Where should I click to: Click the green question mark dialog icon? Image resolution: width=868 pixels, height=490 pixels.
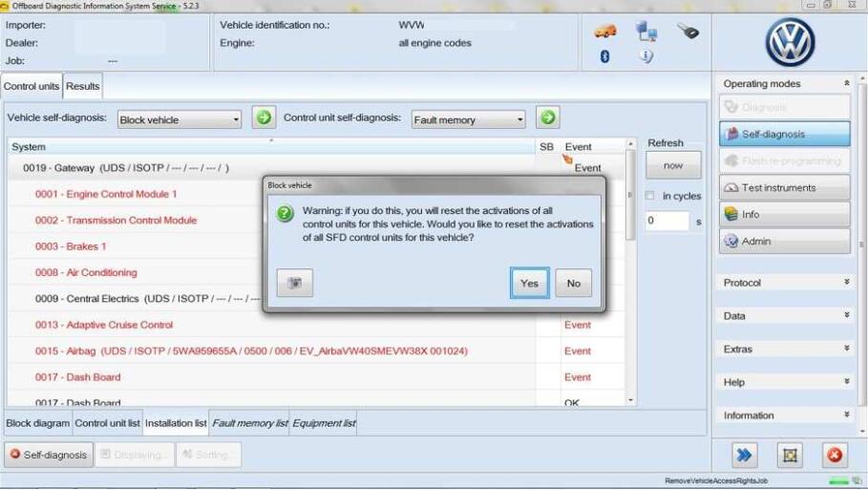tap(286, 213)
